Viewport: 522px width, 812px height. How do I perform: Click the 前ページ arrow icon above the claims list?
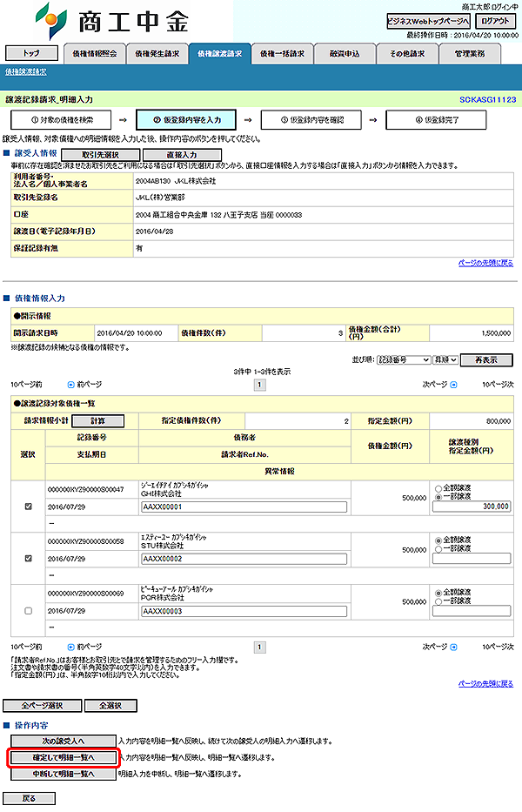71,385
